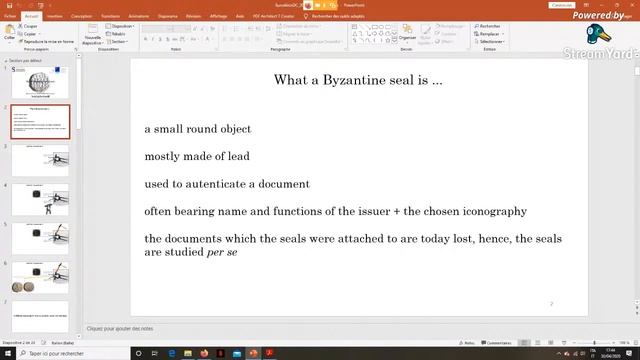The width and height of the screenshot is (640, 360).
Task: Open the font name combo box
Action: pyautogui.click(x=159, y=29)
